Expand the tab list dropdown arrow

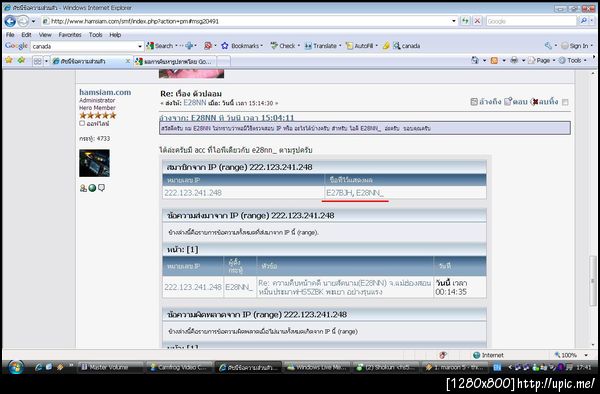[x=46, y=61]
